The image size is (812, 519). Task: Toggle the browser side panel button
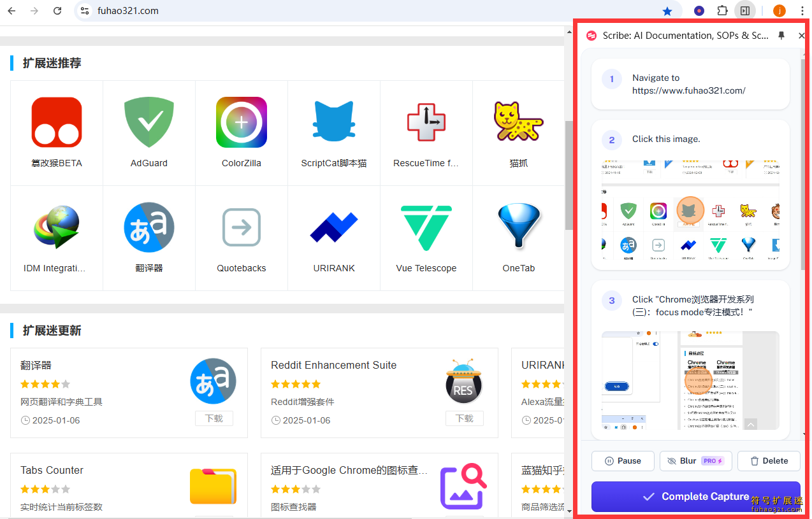tap(744, 11)
